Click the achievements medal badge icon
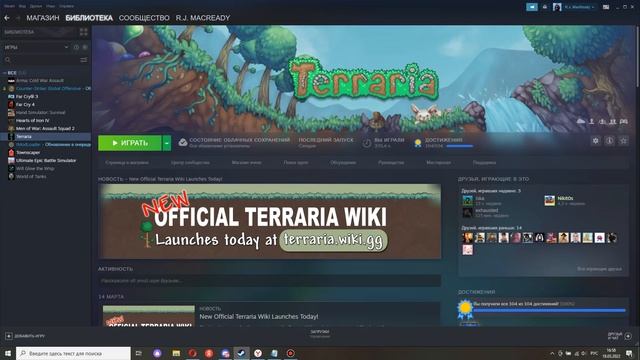The height and width of the screenshot is (360, 640). coord(465,309)
